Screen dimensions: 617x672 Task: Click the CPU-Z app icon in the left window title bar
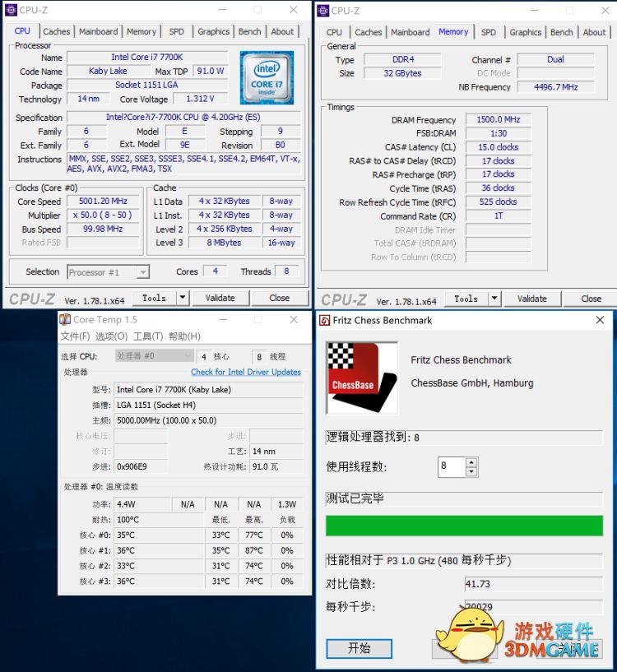tap(11, 10)
